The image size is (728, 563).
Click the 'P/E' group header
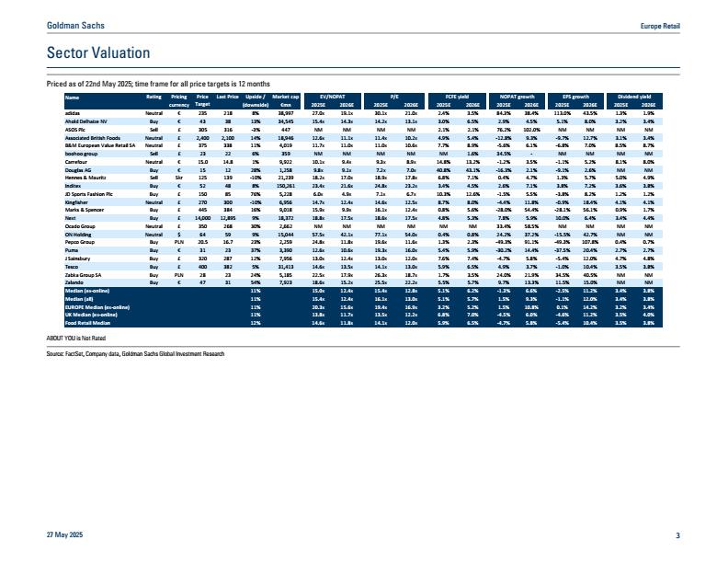tap(394, 97)
